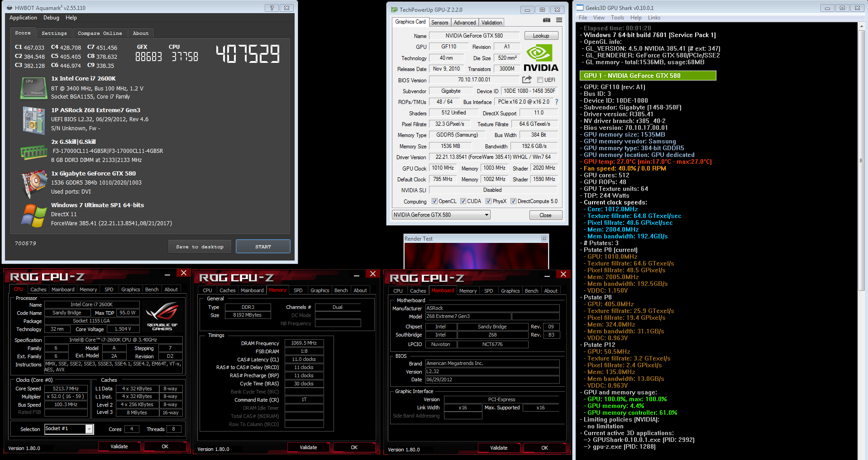Screen dimensions: 868x460
Task: Click Validate in the CPU-Z memory window
Action: tap(308, 447)
